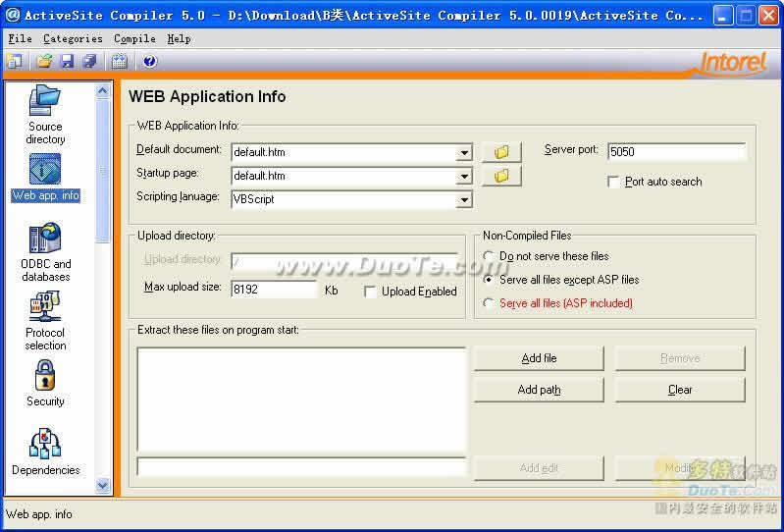Click the Add path button
The image size is (784, 532).
tap(539, 390)
